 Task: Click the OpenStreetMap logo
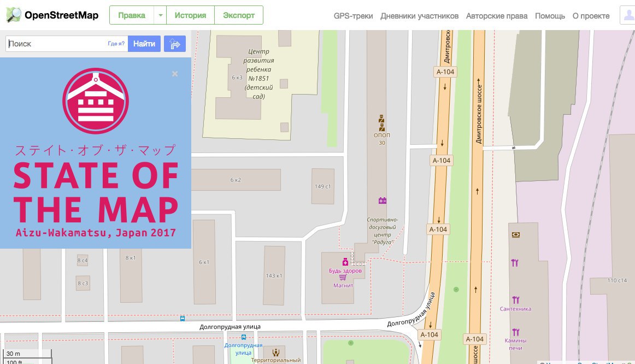click(52, 15)
